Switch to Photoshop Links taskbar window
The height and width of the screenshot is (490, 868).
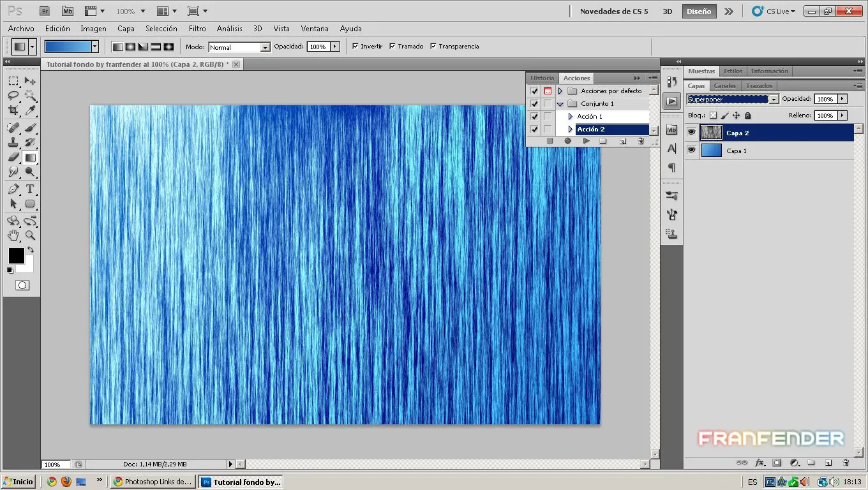pos(152,482)
